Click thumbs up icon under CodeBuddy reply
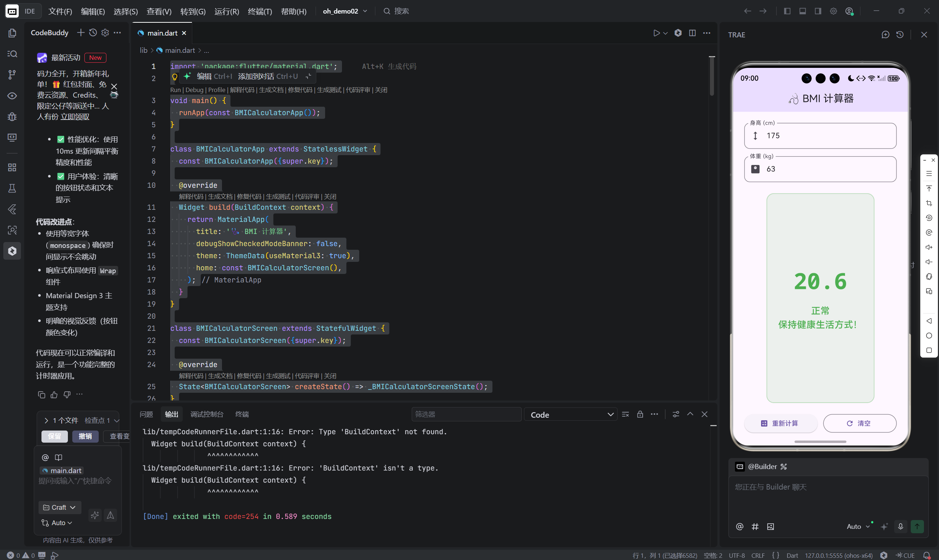Viewport: 939px width, 560px height. 54,395
